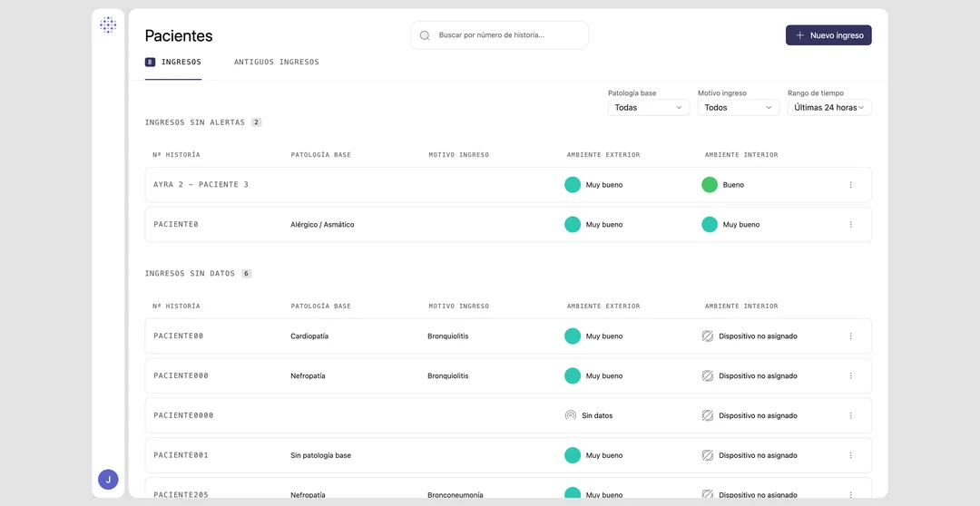The width and height of the screenshot is (980, 506).
Task: Click Sin datos signal icon in PACIENTE0000 row
Action: coord(570,415)
